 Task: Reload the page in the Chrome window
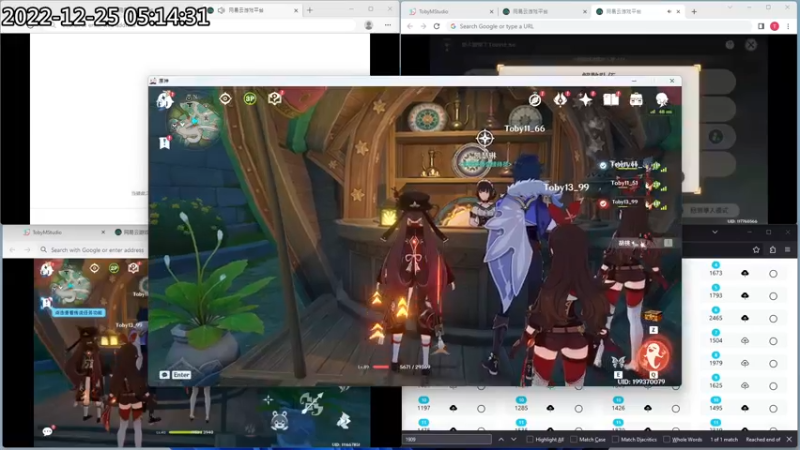[x=437, y=26]
